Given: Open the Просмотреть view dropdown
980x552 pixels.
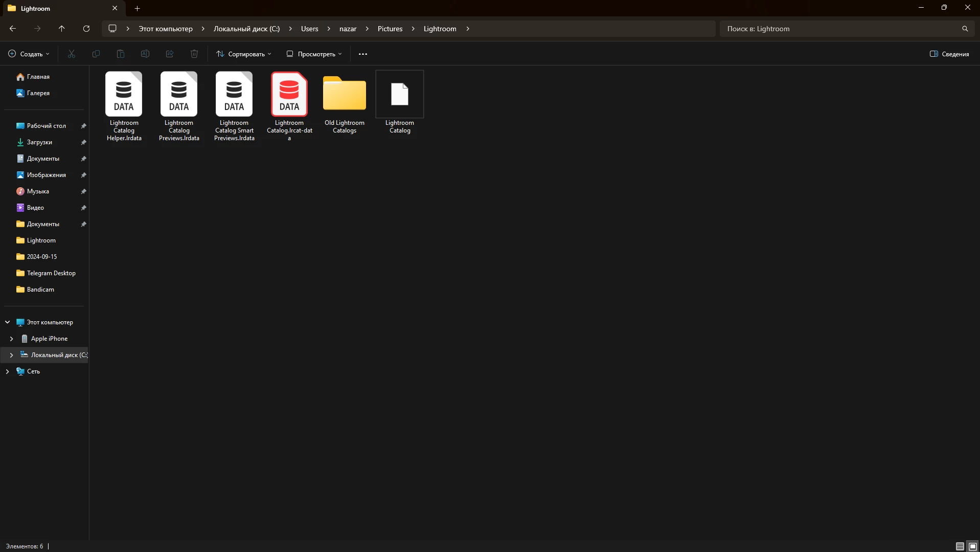Looking at the screenshot, I should [314, 54].
